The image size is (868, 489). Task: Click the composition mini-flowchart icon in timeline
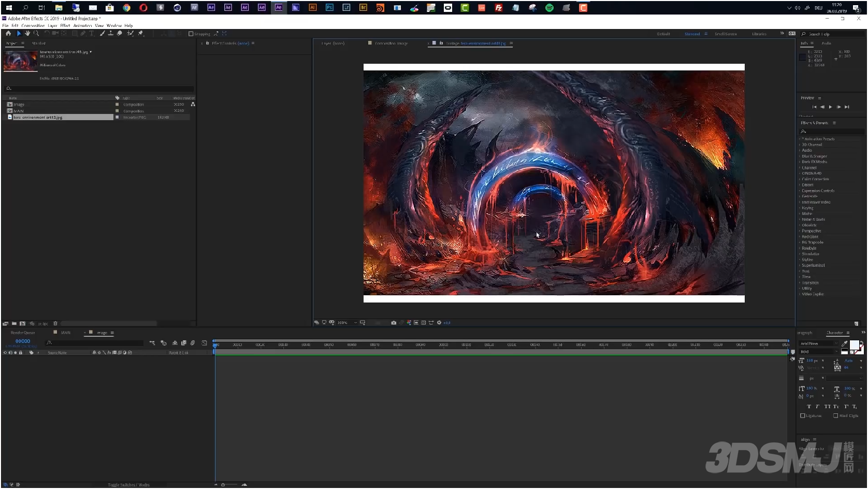click(x=152, y=343)
